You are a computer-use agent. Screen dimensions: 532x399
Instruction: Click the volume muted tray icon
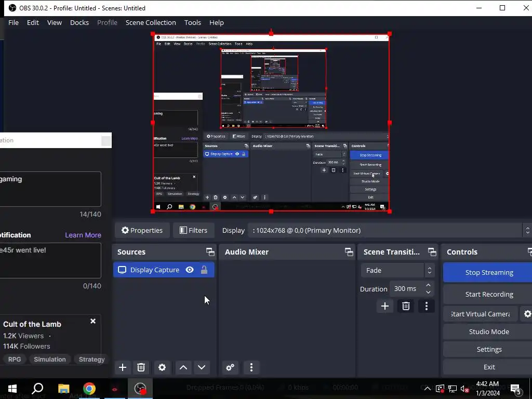(465, 389)
